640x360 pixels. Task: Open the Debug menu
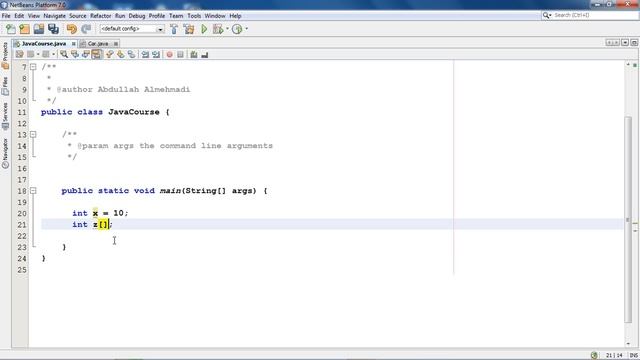(x=137, y=16)
